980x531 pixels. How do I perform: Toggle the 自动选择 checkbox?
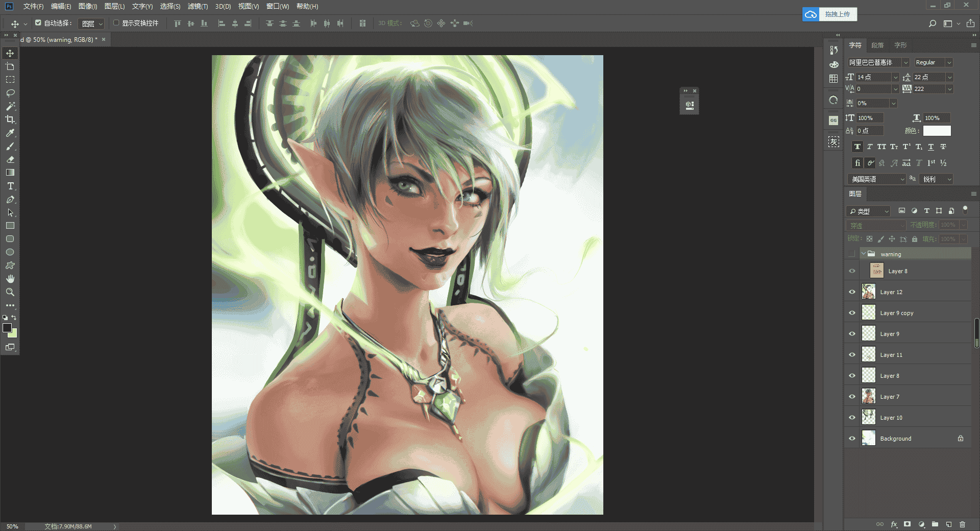click(x=38, y=23)
